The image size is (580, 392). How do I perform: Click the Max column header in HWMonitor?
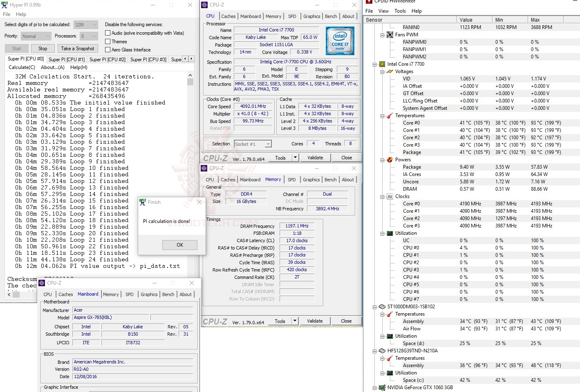(545, 20)
